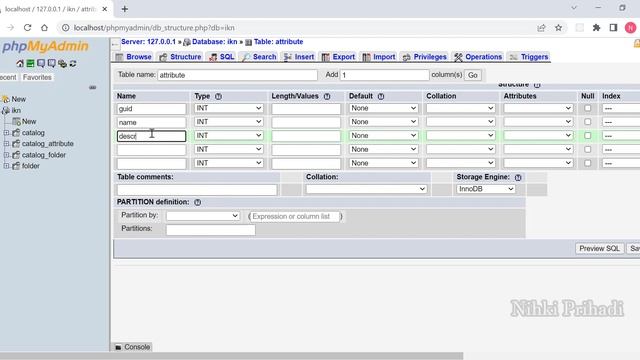
Task: Click the Favorites tab in sidebar
Action: click(37, 77)
